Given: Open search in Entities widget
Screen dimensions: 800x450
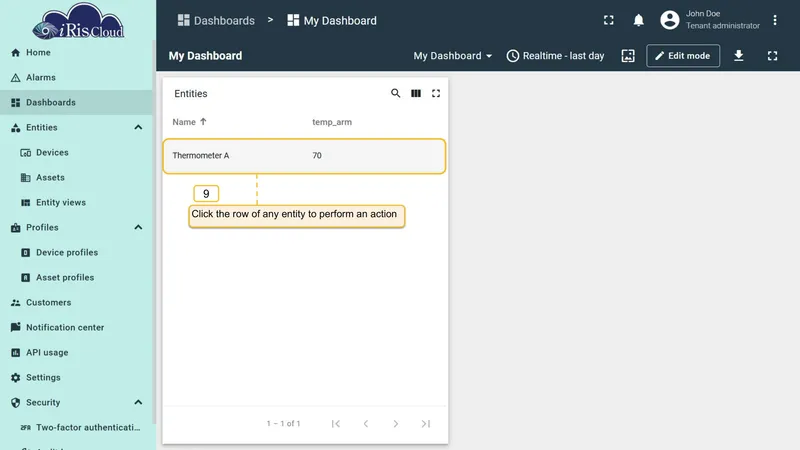Looking at the screenshot, I should pos(395,93).
